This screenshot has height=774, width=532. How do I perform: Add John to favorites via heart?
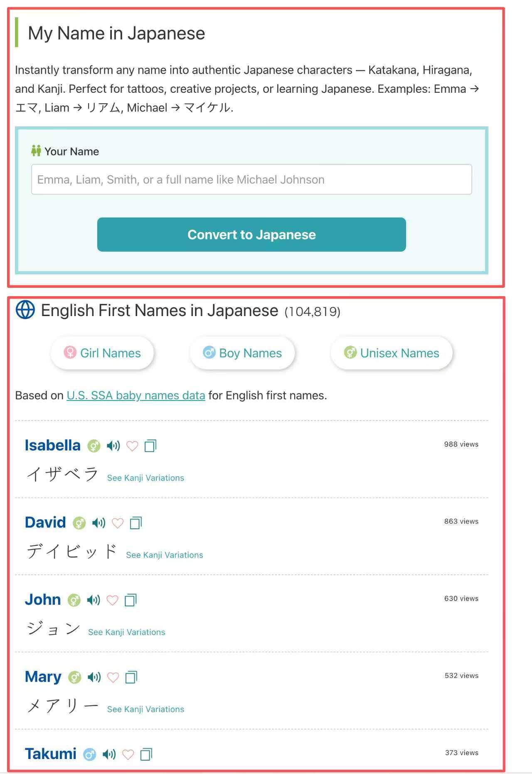click(112, 600)
